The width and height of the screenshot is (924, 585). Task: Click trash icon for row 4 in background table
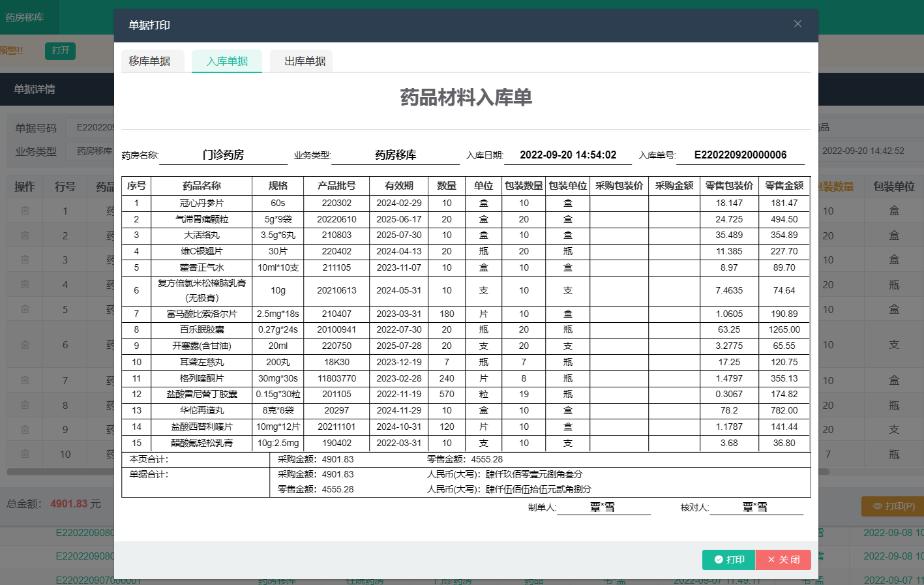click(25, 284)
